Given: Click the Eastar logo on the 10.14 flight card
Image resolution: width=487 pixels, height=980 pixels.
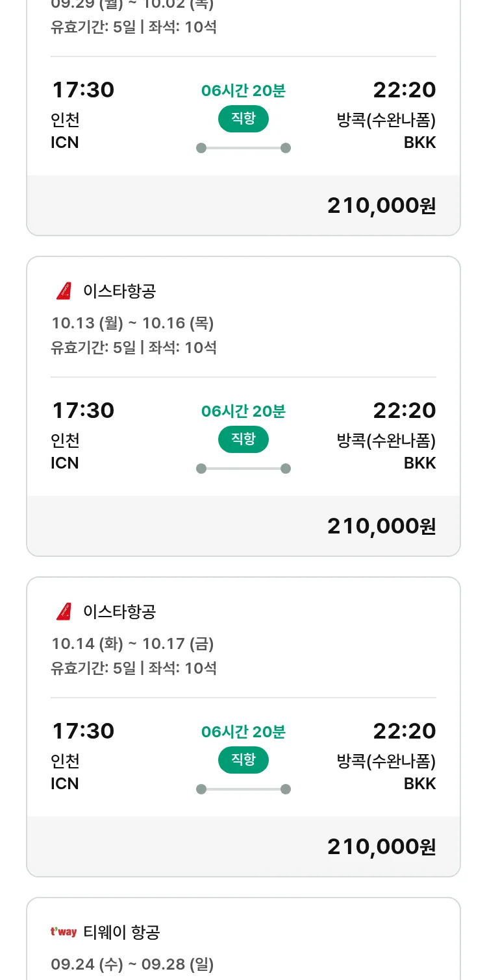Looking at the screenshot, I should click(64, 612).
